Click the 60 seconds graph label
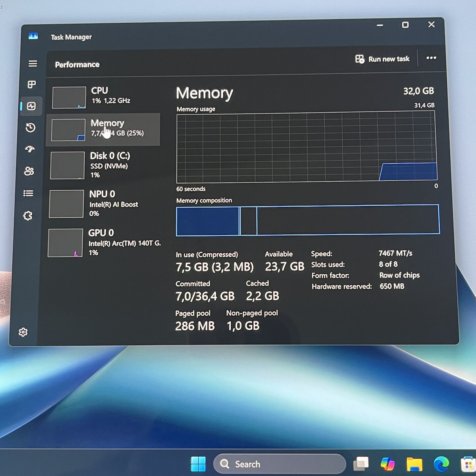 tap(191, 189)
